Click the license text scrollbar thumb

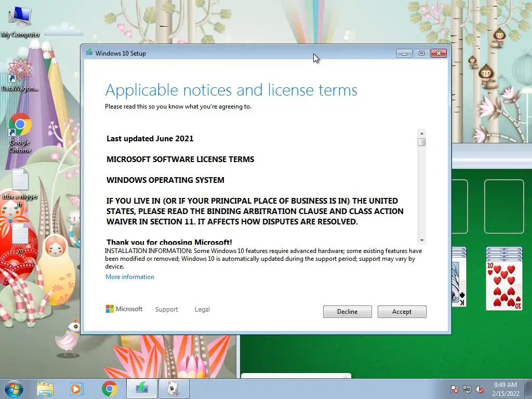pos(422,142)
